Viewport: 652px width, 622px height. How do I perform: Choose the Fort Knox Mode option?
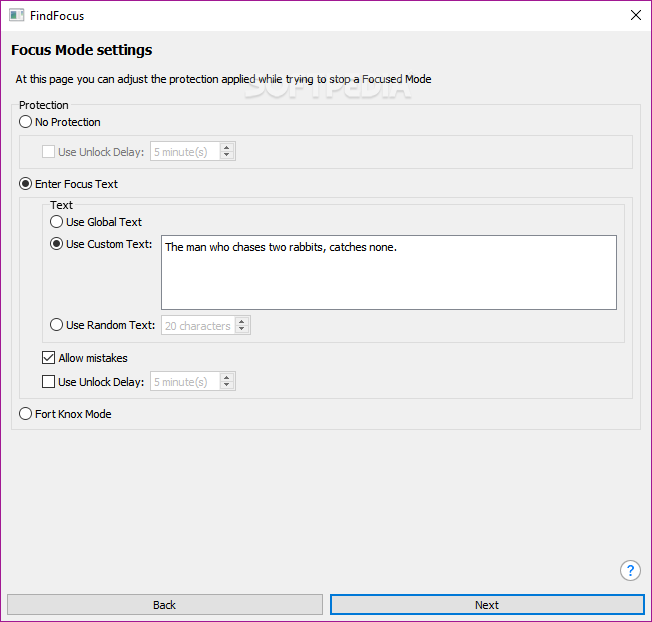point(25,414)
